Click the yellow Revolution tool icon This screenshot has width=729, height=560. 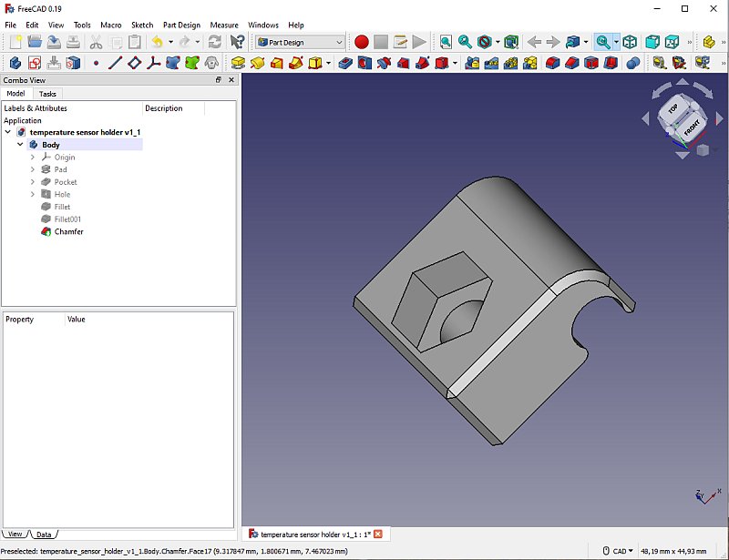coord(258,63)
